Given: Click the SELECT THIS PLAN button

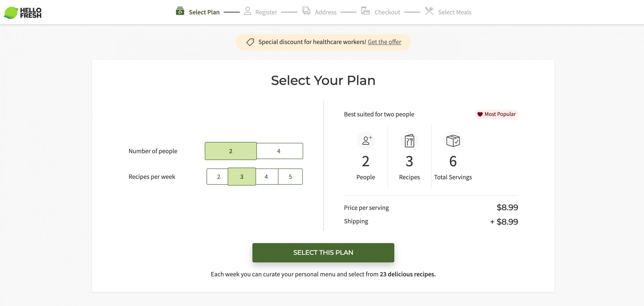Looking at the screenshot, I should point(323,252).
